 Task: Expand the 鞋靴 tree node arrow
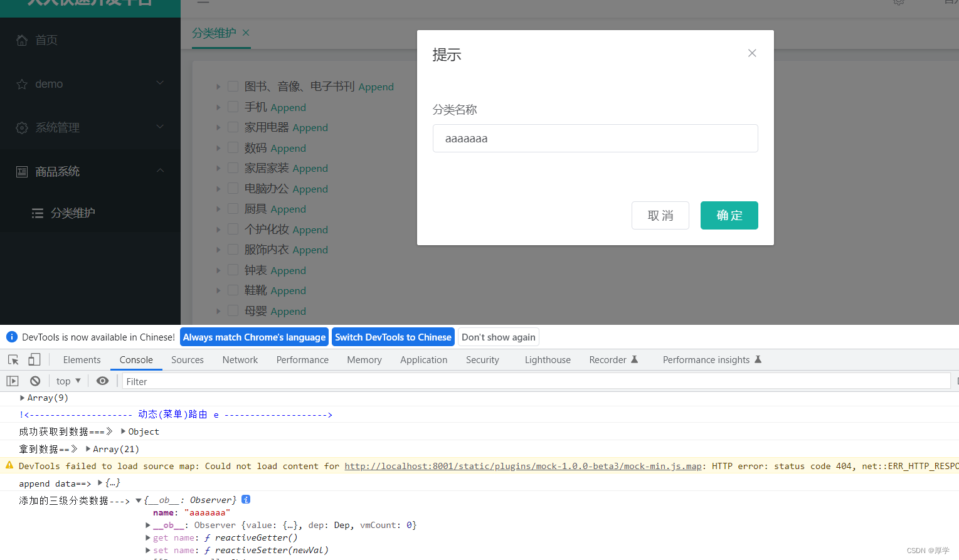coord(218,290)
